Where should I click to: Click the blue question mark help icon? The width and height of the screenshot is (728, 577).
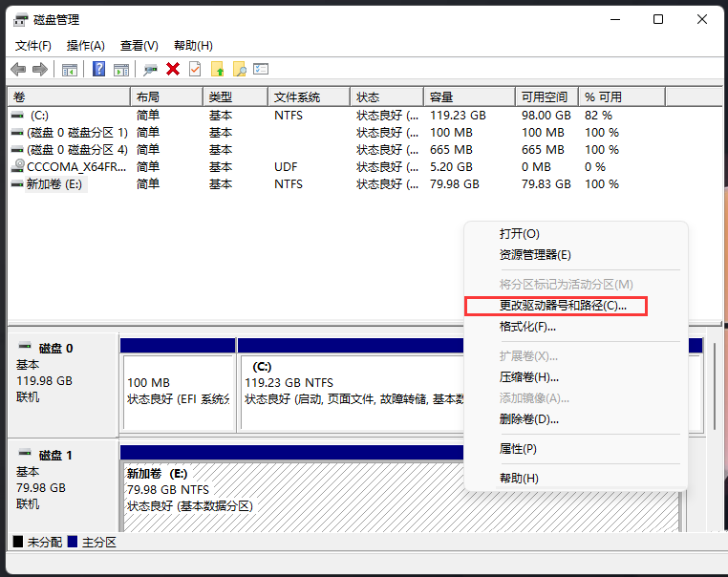(98, 69)
